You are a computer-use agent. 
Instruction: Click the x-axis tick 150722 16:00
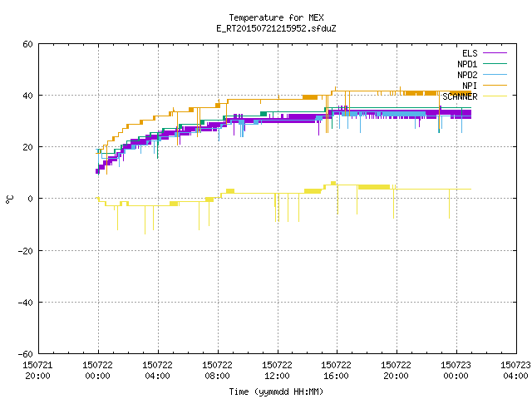pos(336,371)
